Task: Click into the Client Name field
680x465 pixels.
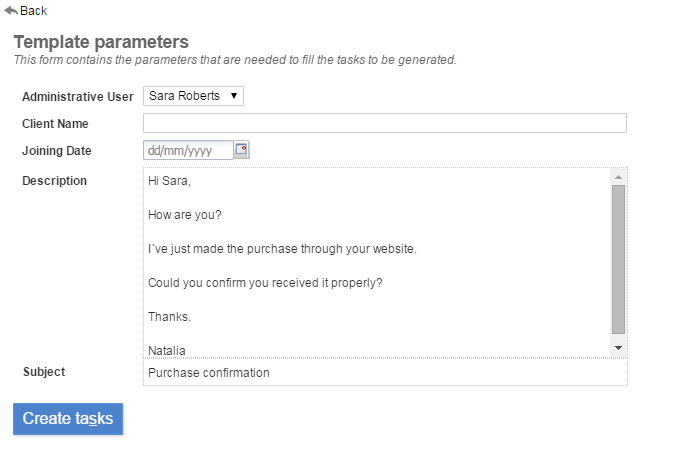Action: tap(385, 123)
